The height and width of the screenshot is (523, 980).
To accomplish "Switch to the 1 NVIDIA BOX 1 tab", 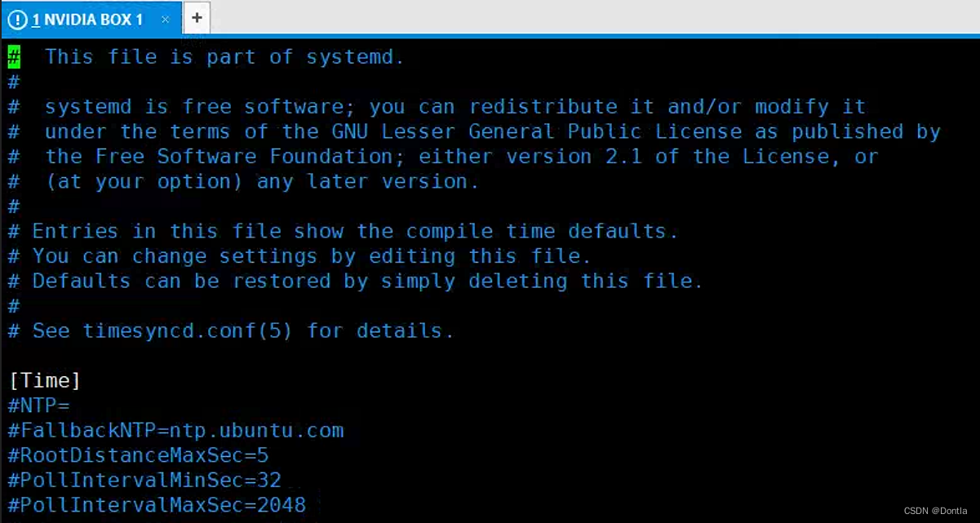I will [x=88, y=20].
